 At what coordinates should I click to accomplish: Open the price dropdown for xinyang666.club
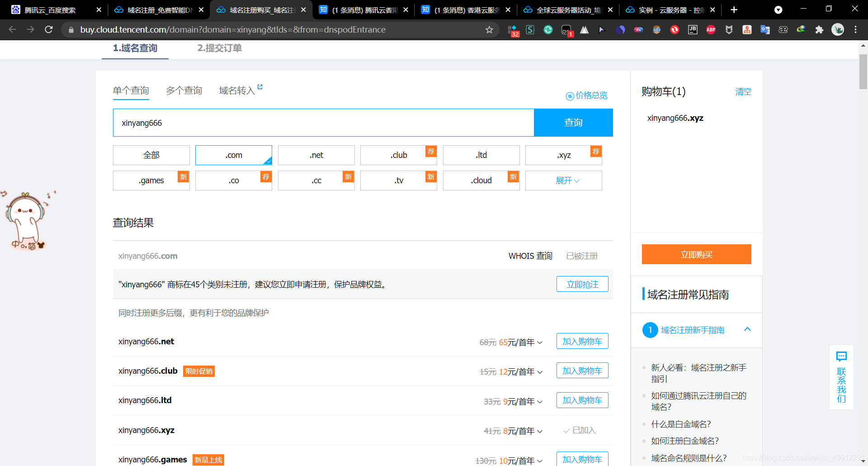540,372
